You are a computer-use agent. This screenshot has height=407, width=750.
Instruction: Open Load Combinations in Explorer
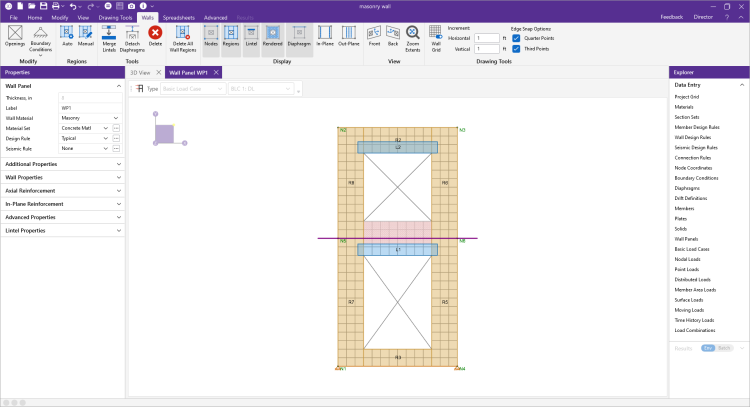(x=693, y=330)
